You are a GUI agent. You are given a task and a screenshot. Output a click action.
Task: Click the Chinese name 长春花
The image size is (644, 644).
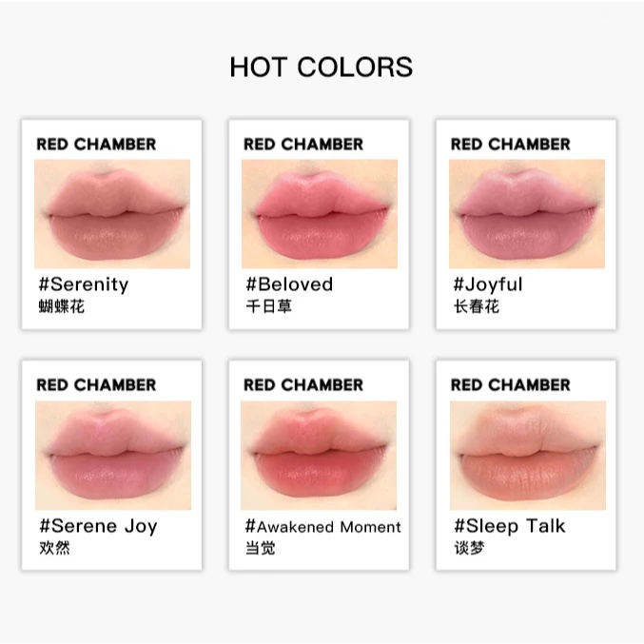tap(476, 306)
